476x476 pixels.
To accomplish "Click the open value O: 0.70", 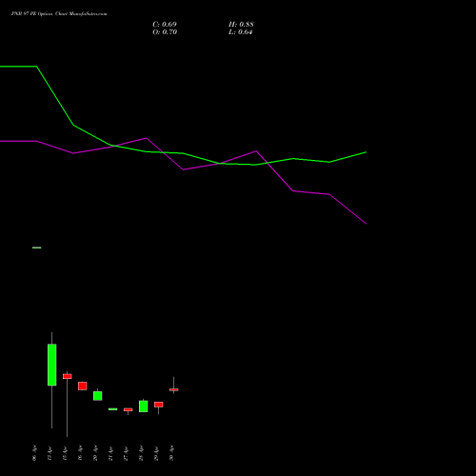I will point(165,32).
